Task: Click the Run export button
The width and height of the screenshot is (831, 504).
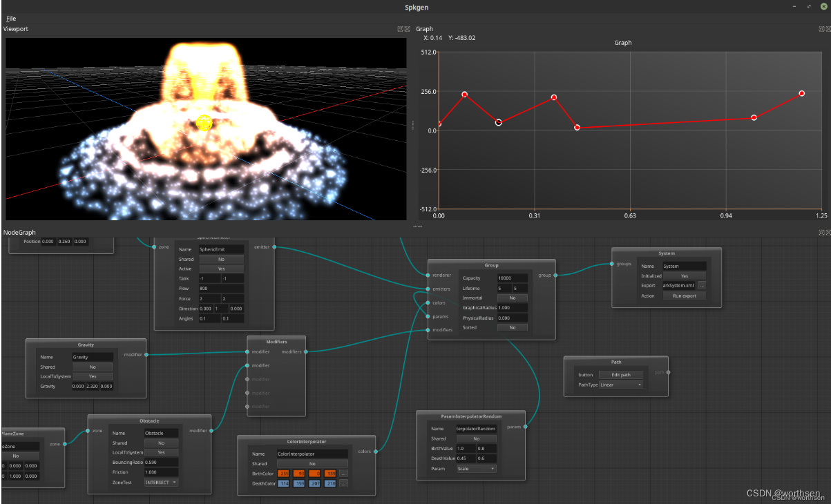Action: 684,295
